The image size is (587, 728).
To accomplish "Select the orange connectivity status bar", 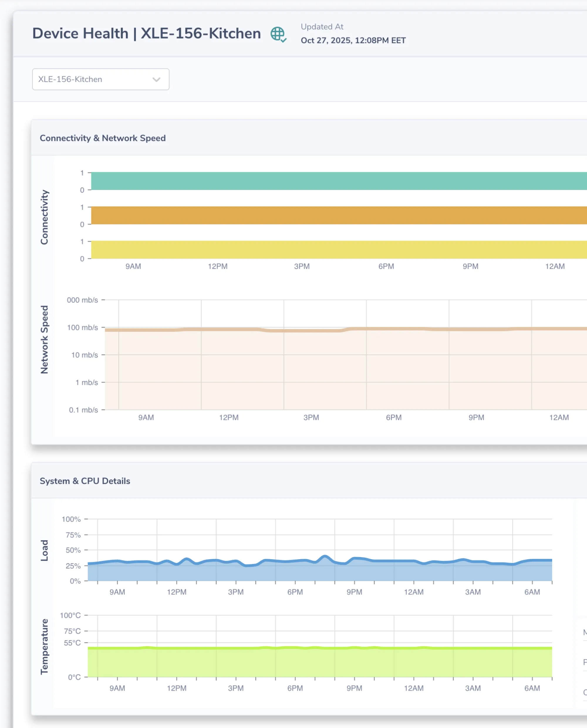I will pos(304,215).
